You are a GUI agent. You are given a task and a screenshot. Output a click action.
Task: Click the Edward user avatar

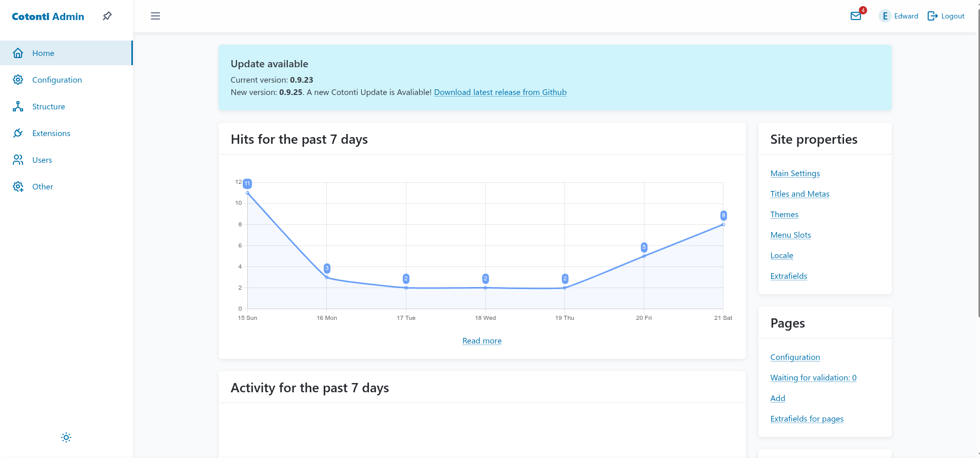[885, 16]
